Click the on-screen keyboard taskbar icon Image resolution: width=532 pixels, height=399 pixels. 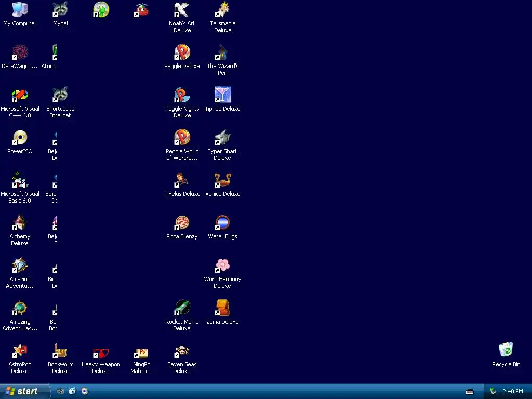click(x=470, y=392)
